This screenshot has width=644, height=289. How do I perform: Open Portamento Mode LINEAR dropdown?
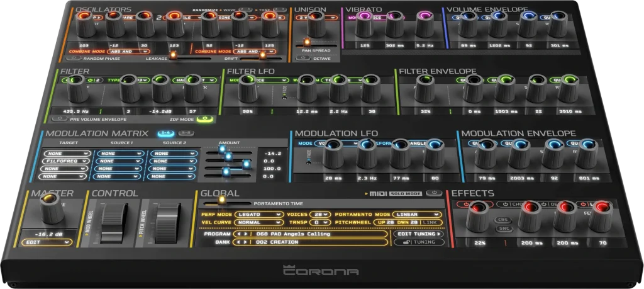[417, 214]
